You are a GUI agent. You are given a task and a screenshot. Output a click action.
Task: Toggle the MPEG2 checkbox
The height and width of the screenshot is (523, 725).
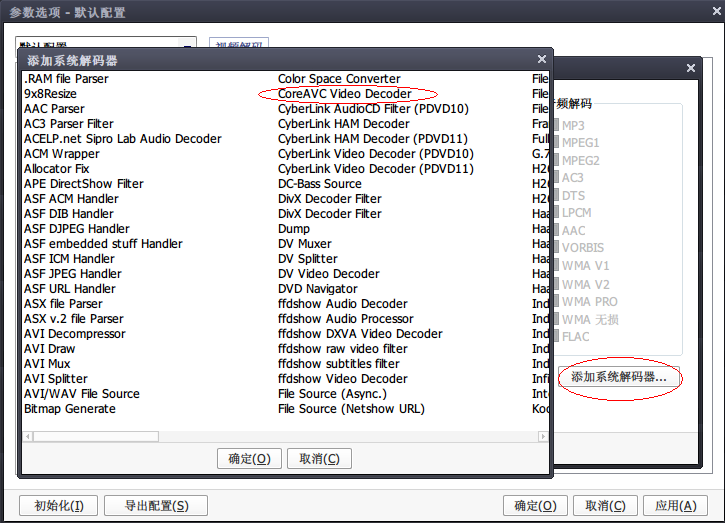coord(556,160)
